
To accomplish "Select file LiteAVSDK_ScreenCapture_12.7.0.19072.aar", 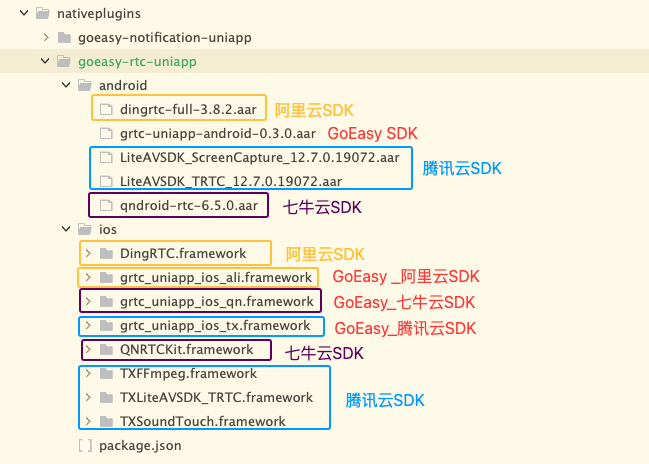I will [260, 158].
